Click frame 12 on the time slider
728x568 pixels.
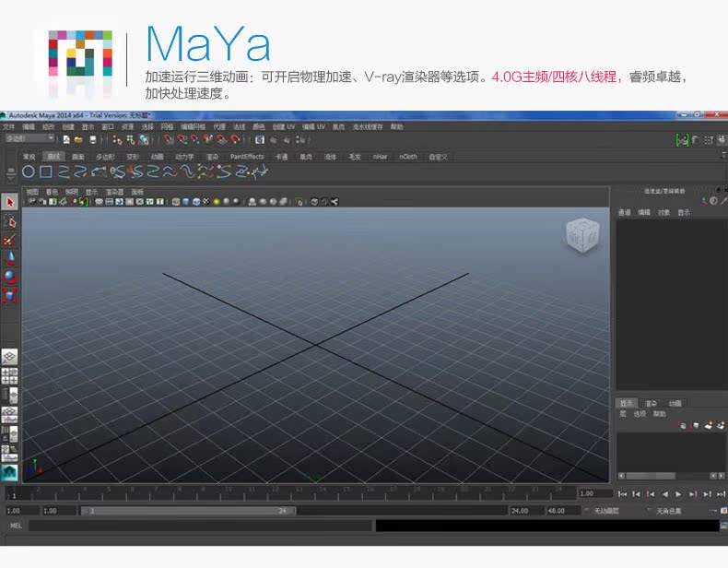275,493
